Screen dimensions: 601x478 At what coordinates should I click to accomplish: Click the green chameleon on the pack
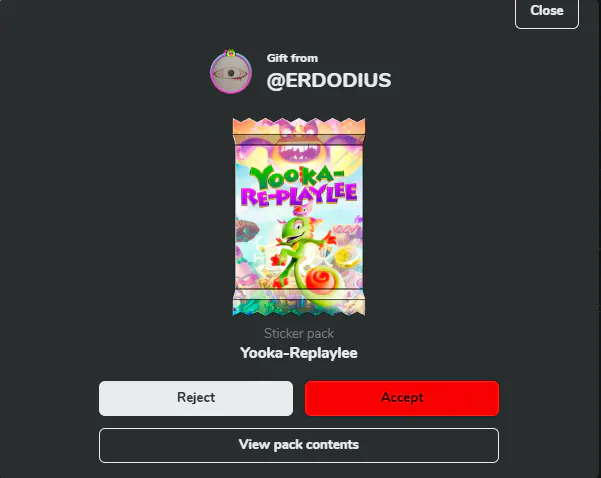coord(301,251)
